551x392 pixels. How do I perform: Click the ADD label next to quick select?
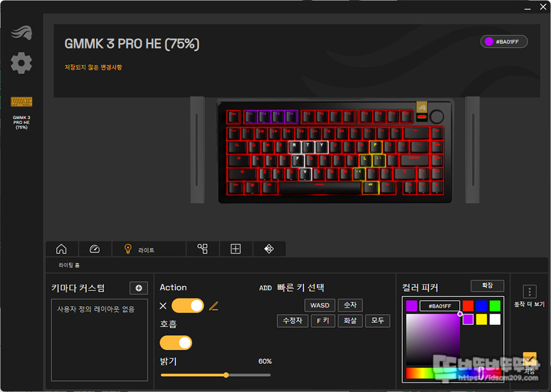[265, 288]
